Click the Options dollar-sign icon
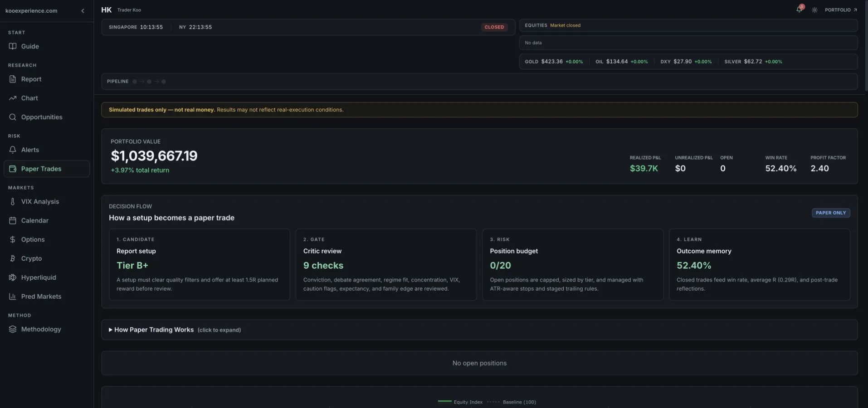Viewport: 868px width, 408px height. coord(13,239)
